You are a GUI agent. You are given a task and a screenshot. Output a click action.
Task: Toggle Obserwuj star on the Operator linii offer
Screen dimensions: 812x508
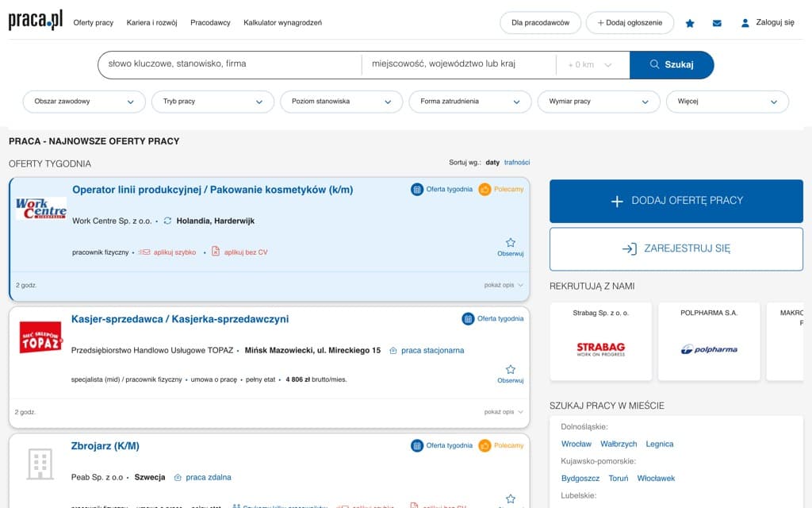[510, 241]
